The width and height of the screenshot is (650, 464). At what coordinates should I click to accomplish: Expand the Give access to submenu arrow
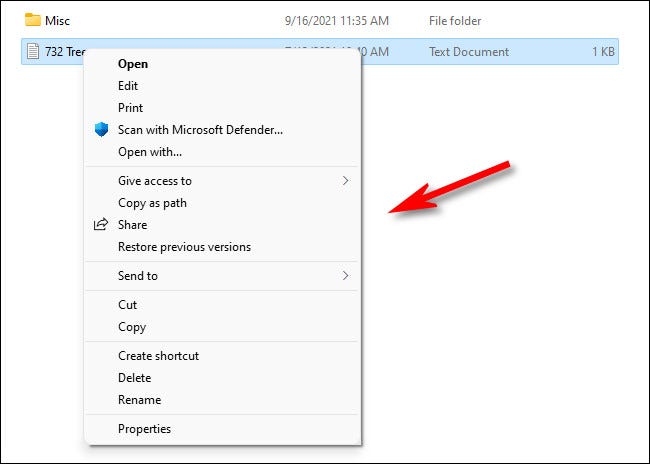click(346, 181)
